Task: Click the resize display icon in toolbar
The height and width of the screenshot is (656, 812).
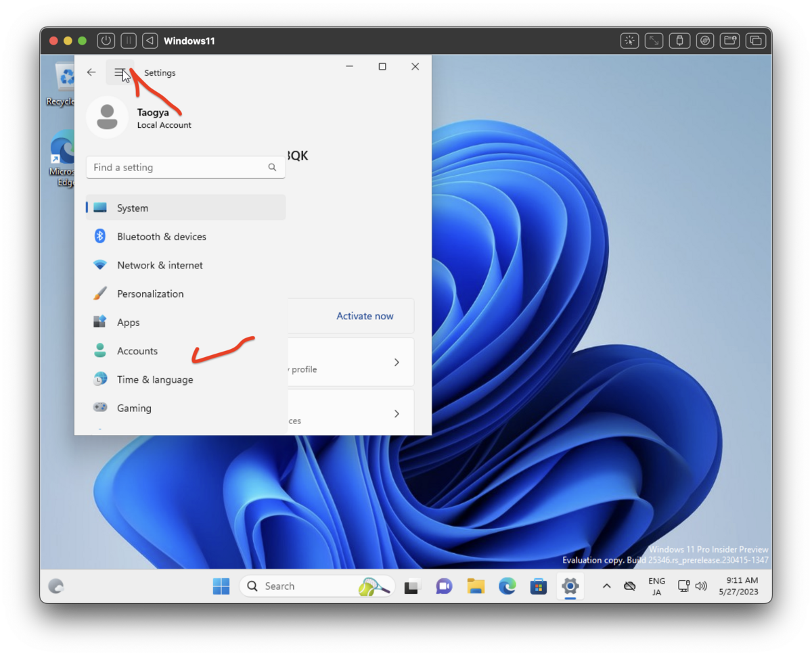Action: 654,41
